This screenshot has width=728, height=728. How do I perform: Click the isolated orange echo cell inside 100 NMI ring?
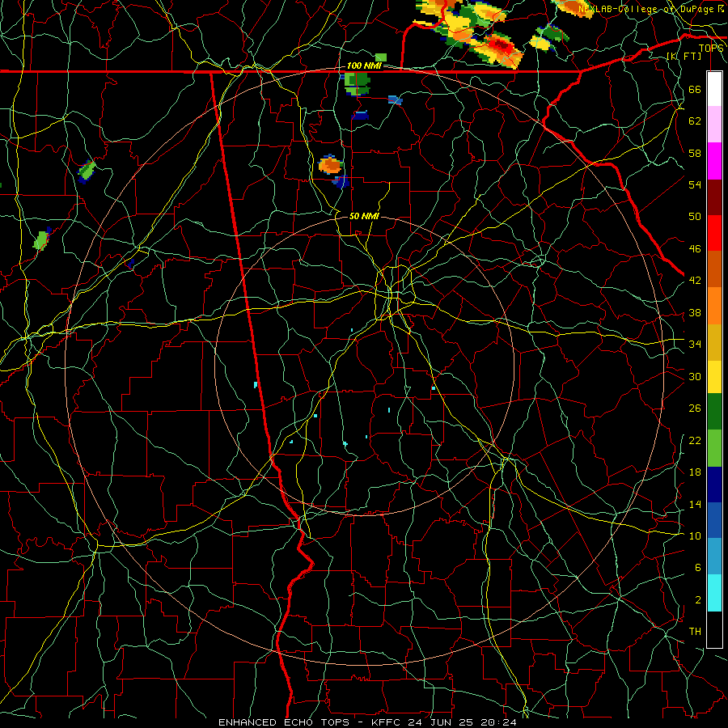pos(330,165)
